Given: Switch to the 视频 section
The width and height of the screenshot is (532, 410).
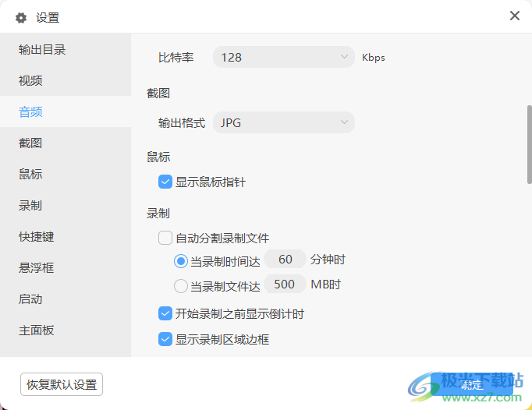Looking at the screenshot, I should tap(66, 80).
